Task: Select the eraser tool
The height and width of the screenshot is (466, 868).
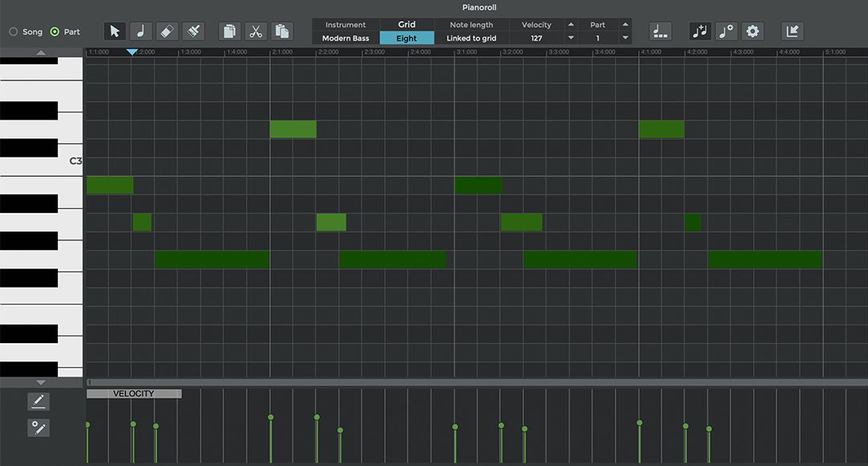Action: click(166, 31)
